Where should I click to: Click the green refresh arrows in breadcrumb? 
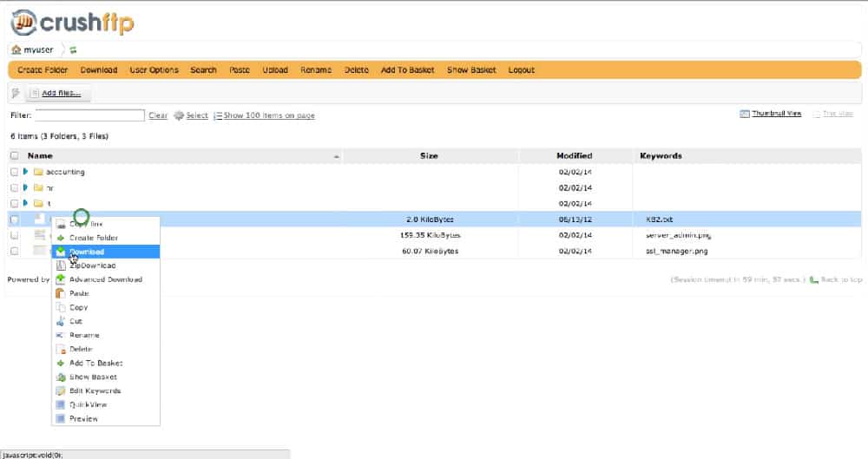pos(73,49)
